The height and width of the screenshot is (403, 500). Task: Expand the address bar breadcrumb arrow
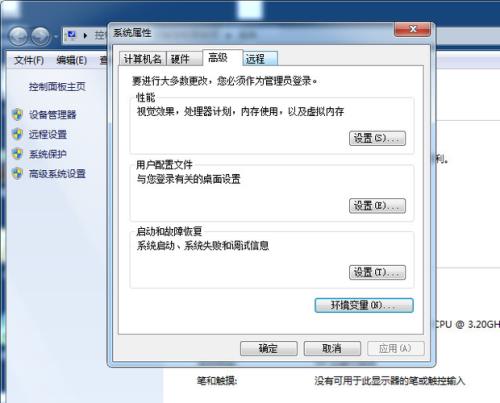click(85, 35)
